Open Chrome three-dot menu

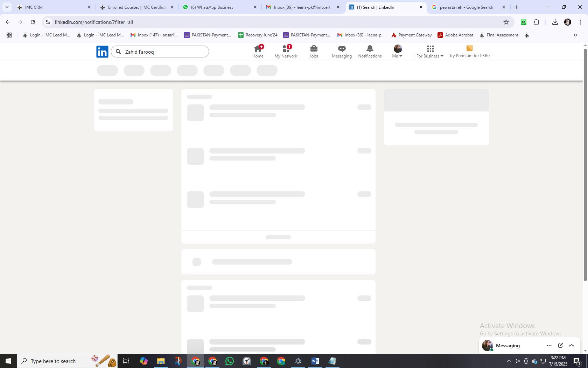click(x=580, y=22)
